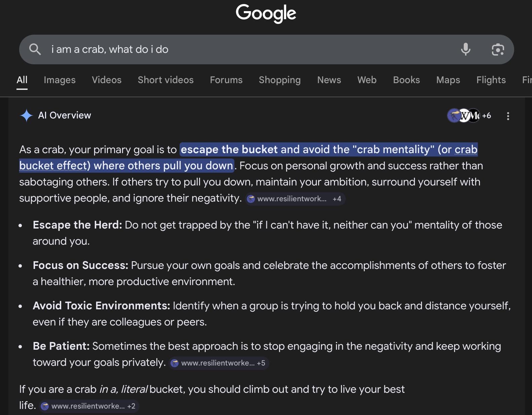
Task: Open Google Lens camera search
Action: pos(498,49)
